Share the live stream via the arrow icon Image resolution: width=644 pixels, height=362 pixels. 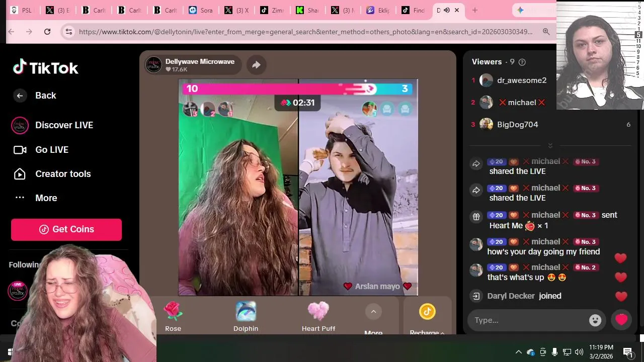pos(256,64)
